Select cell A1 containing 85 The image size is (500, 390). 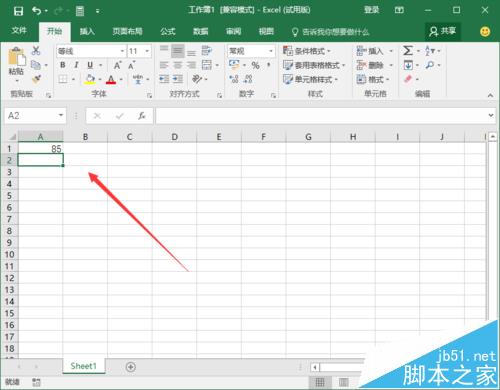[x=40, y=149]
